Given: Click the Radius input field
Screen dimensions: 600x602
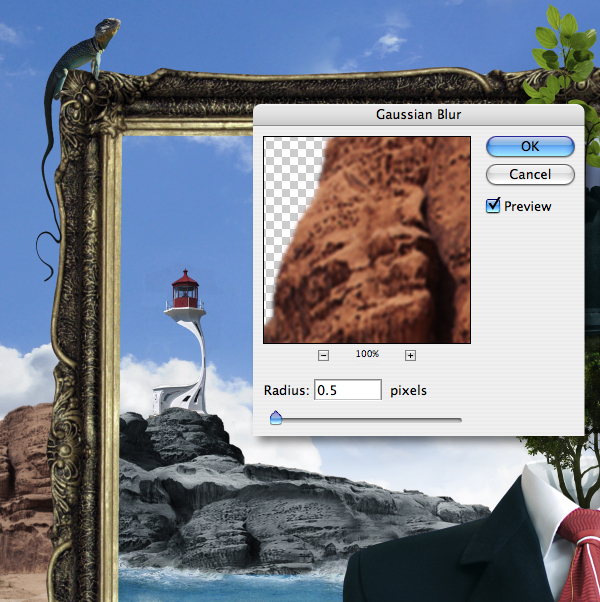Looking at the screenshot, I should point(348,390).
